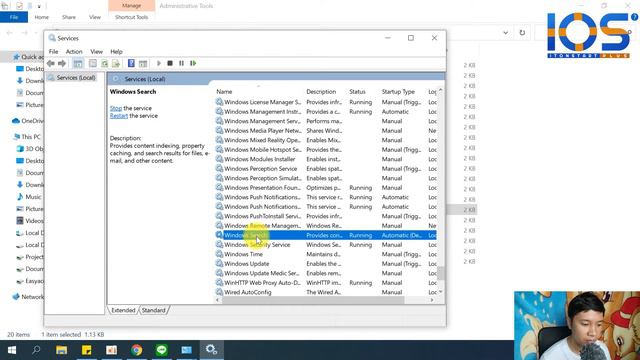
Task: Open File Explorer from the taskbar
Action: [x=62, y=350]
